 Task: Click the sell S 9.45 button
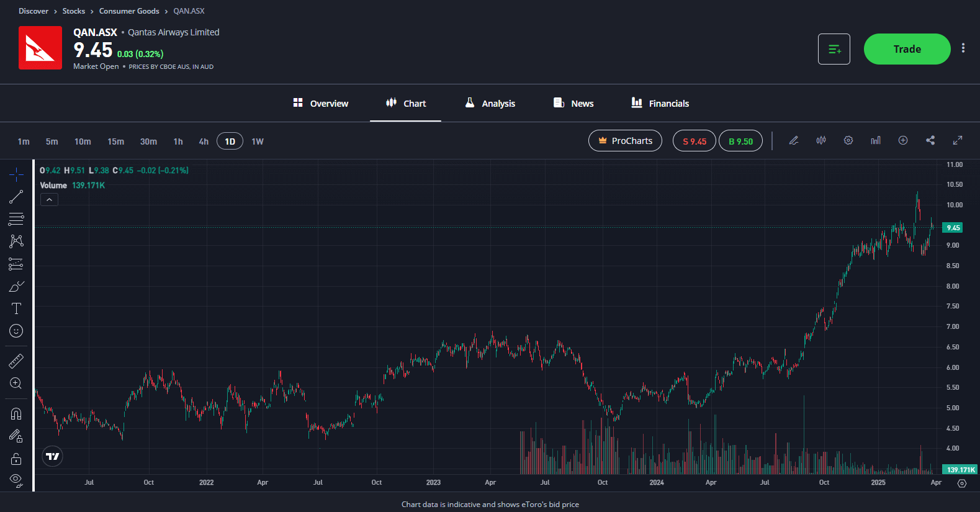tap(695, 141)
